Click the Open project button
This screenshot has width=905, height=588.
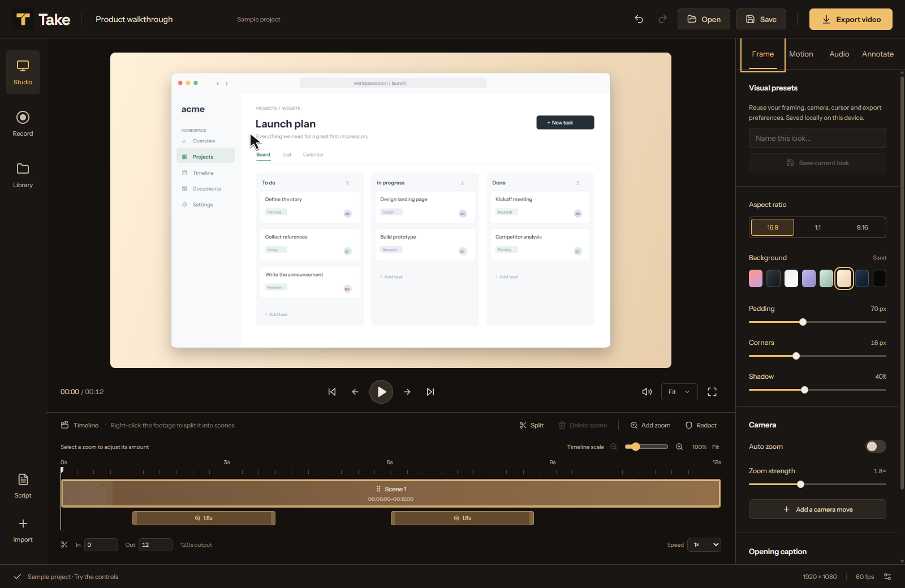pyautogui.click(x=704, y=19)
